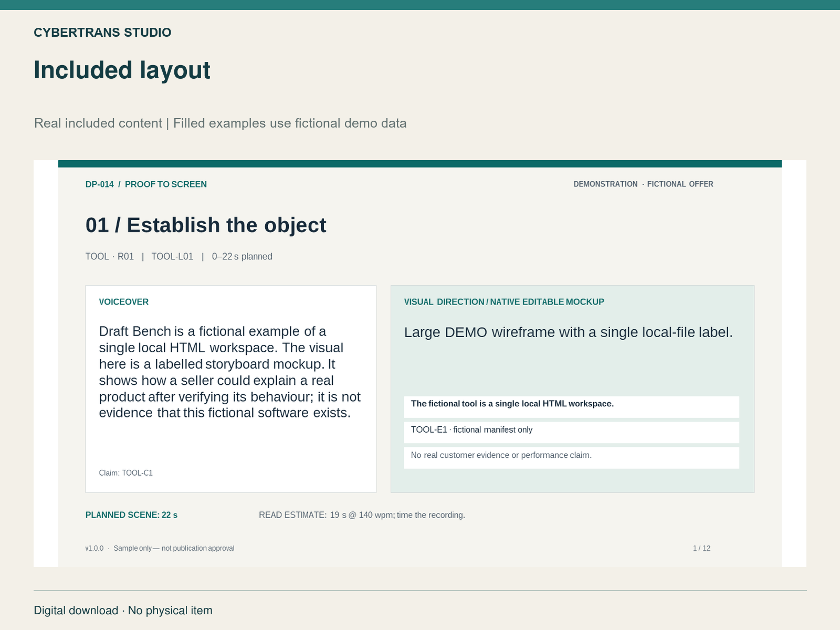This screenshot has height=630, width=840.
Task: Select the "Included layout" heading
Action: click(x=122, y=70)
